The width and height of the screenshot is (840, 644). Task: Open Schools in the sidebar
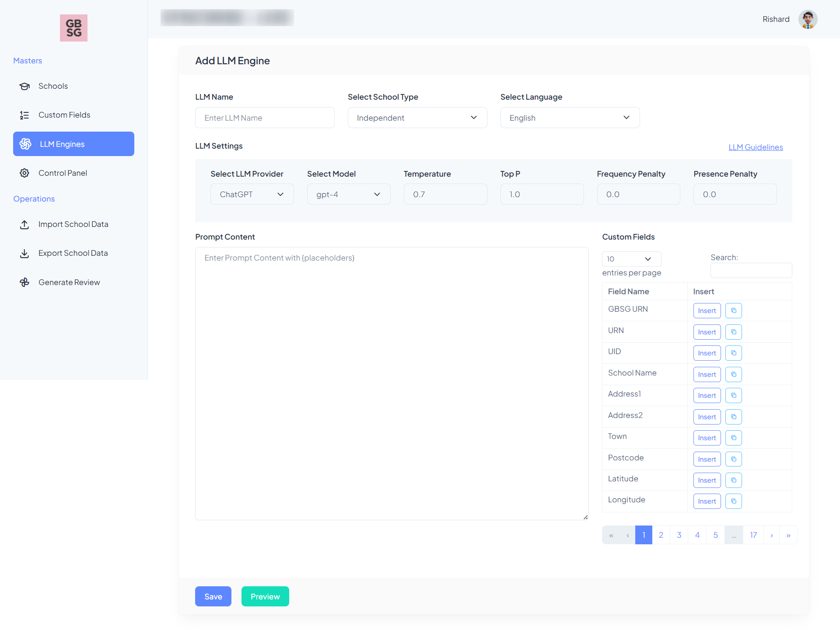point(73,86)
